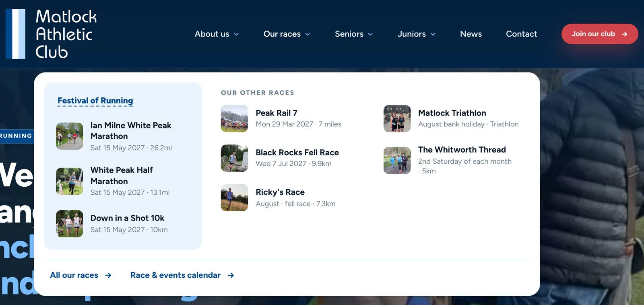Expand the Seniors dropdown chevron

pyautogui.click(x=370, y=34)
